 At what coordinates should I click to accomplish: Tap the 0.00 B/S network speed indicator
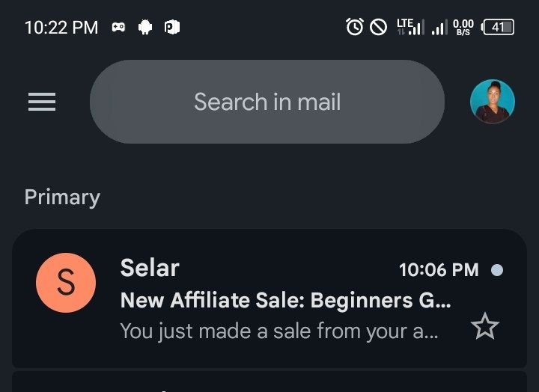tap(463, 27)
